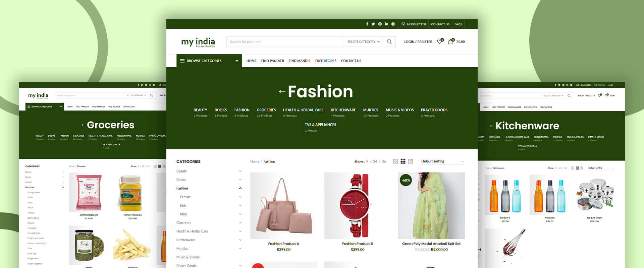Click the center Search for products field
Viewport: 644px width, 268px height.
tap(285, 42)
